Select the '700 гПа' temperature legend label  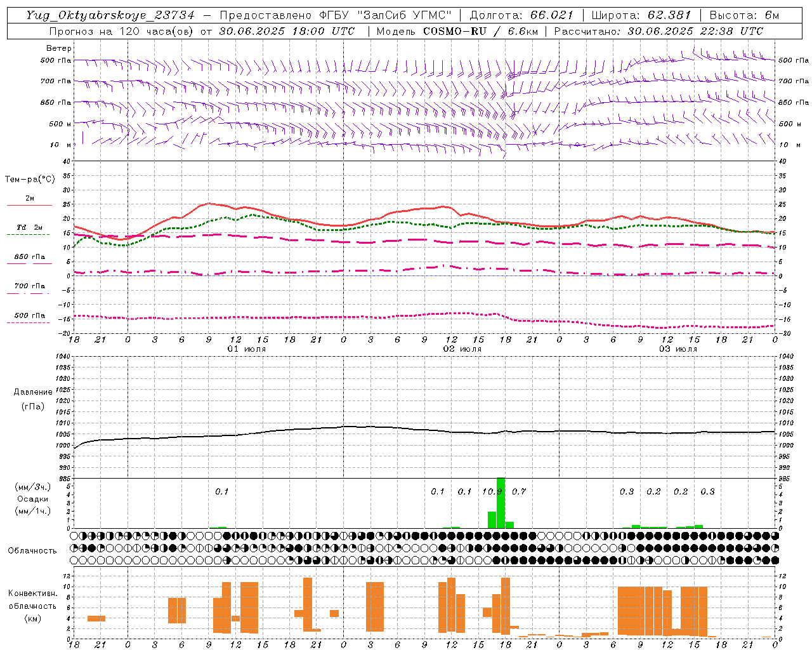(29, 286)
